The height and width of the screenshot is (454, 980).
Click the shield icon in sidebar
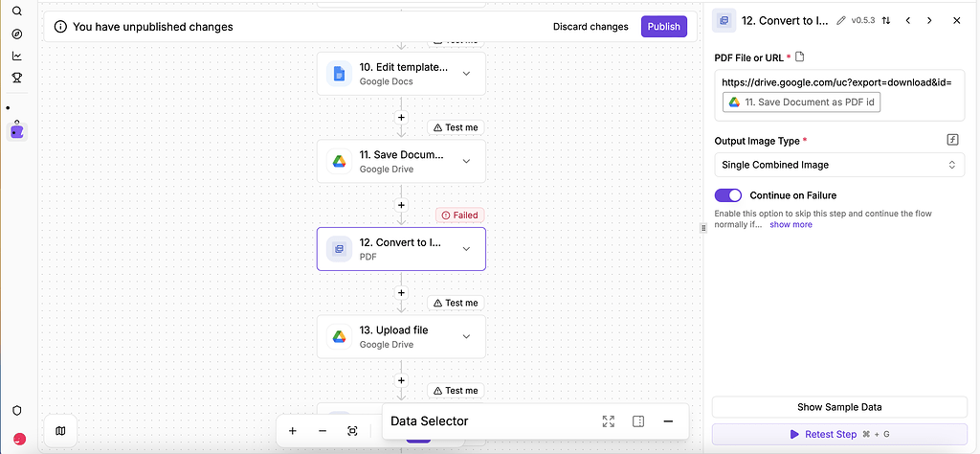(17, 410)
